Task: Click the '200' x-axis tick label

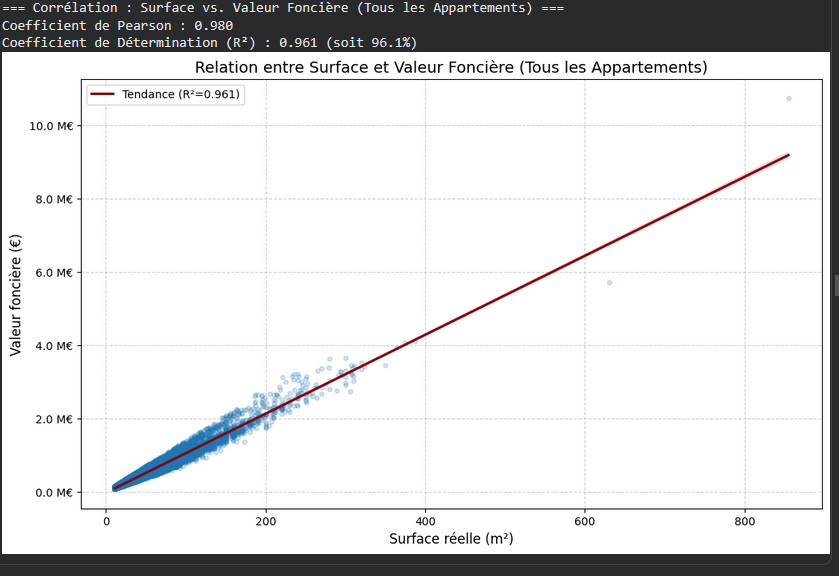Action: [x=266, y=521]
